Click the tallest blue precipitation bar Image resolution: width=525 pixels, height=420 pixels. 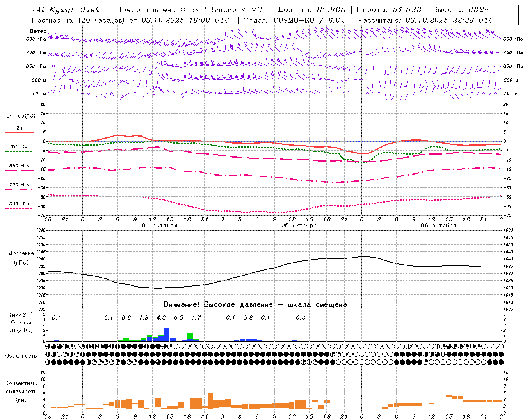(167, 334)
